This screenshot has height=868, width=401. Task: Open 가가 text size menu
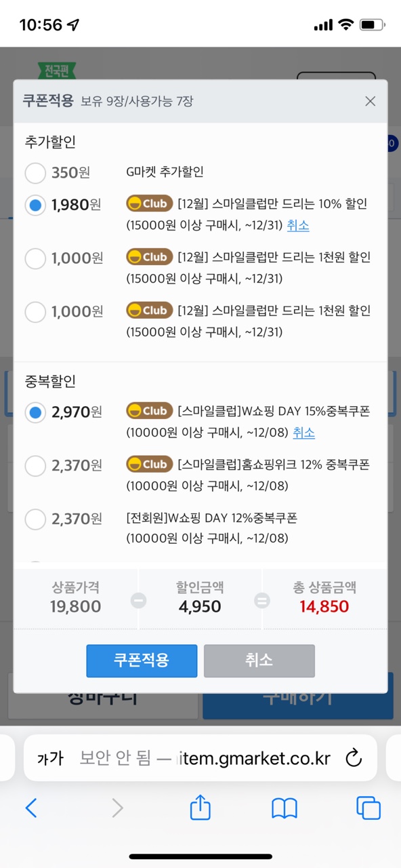49,758
